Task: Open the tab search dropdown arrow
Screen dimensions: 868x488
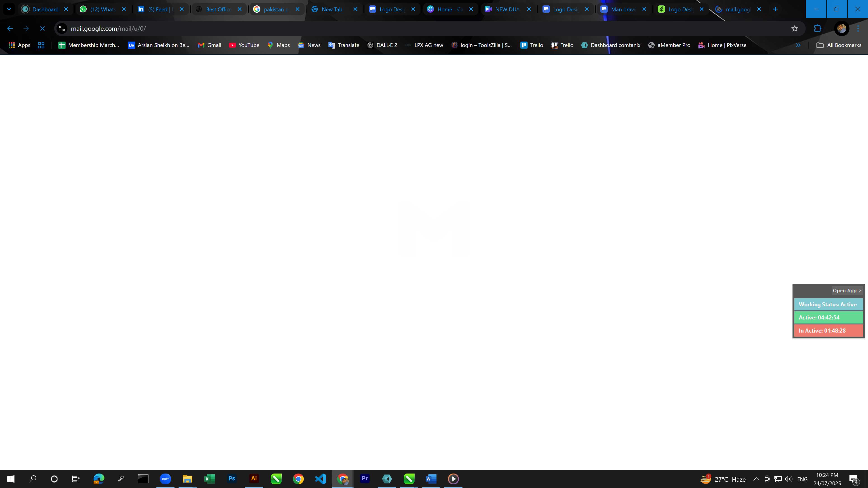Action: pos(9,9)
